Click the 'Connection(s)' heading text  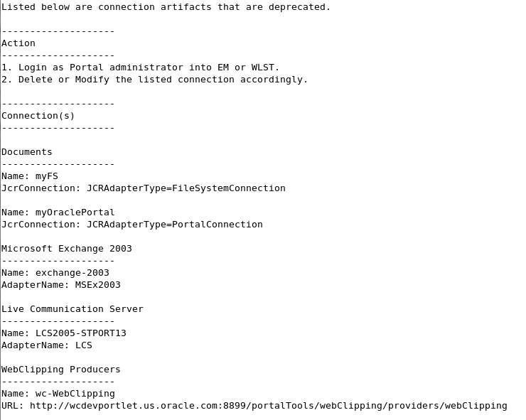click(38, 116)
